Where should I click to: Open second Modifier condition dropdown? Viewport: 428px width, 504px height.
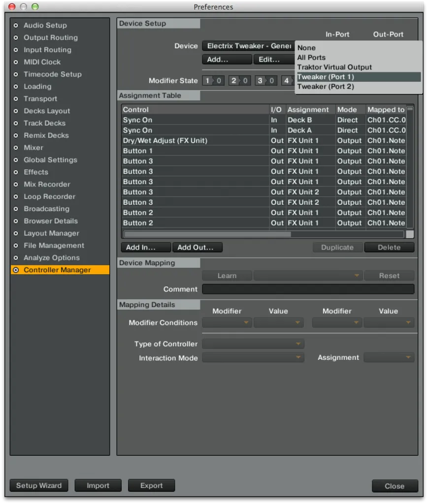point(337,322)
